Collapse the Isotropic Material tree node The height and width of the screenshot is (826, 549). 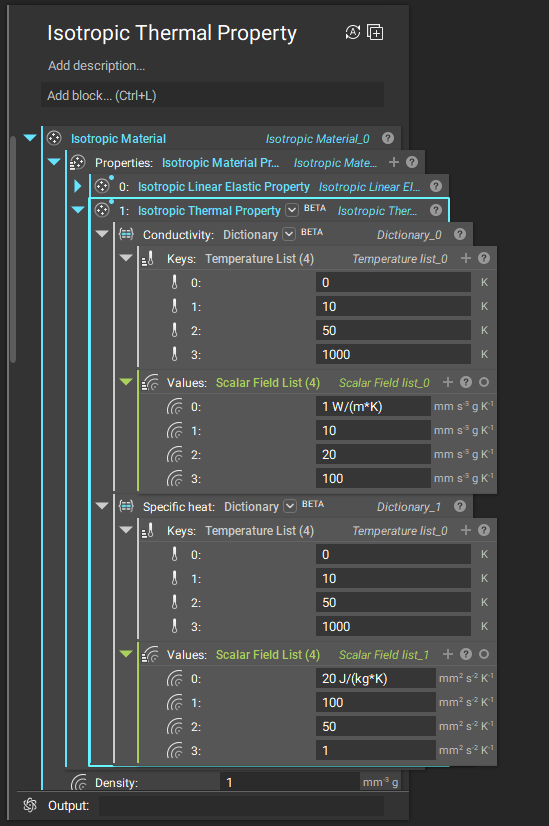(x=30, y=138)
